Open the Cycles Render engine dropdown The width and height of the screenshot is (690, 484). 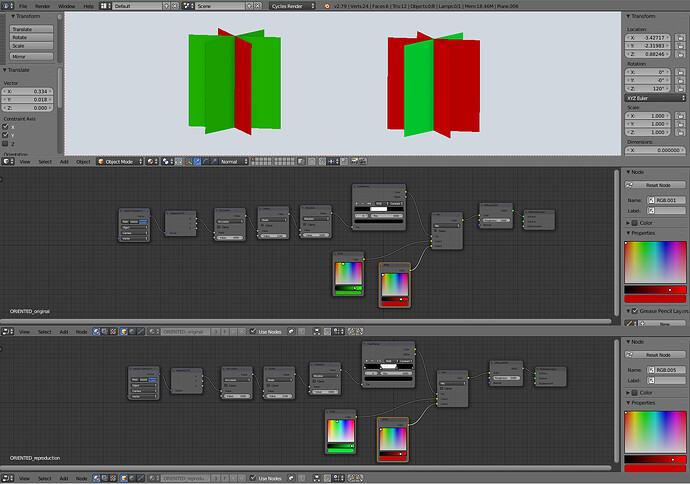point(293,6)
